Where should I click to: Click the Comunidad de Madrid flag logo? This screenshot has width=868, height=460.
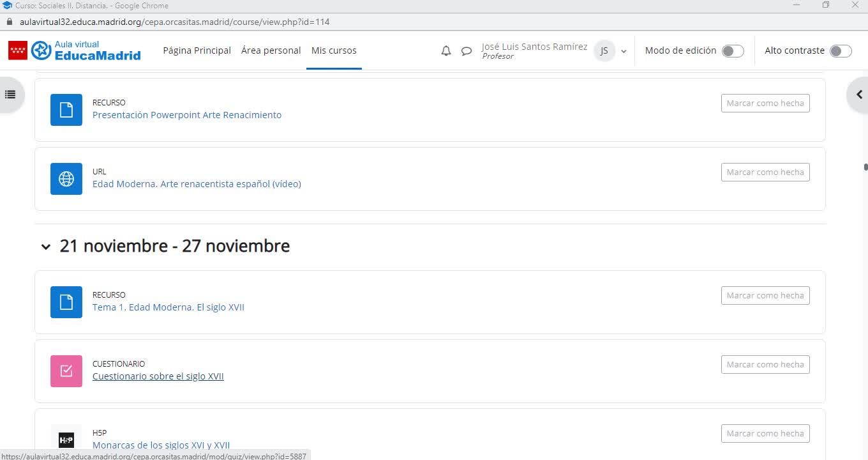pos(18,50)
